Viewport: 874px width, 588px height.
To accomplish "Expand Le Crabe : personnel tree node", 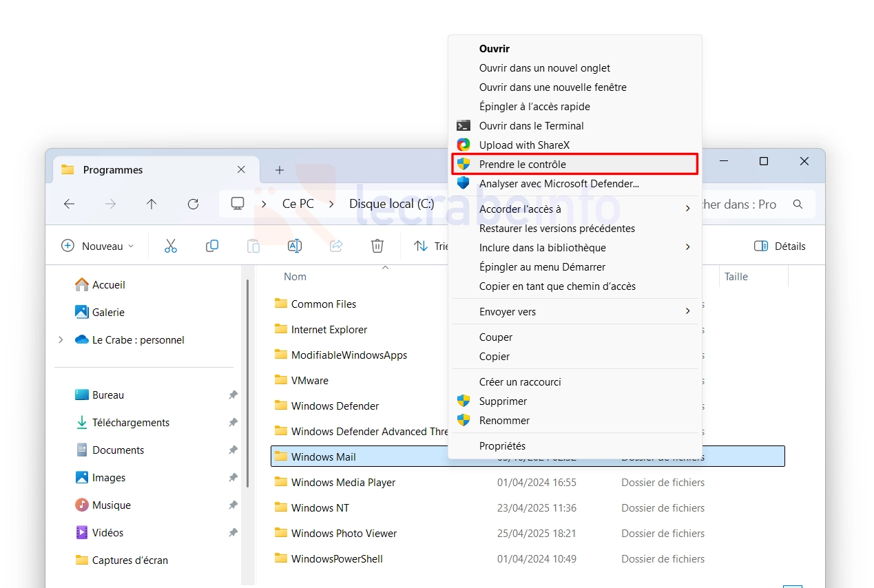I will [x=61, y=339].
